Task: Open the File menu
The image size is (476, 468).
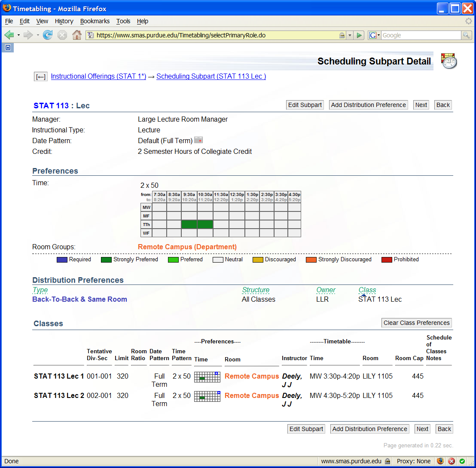Action: (x=9, y=21)
